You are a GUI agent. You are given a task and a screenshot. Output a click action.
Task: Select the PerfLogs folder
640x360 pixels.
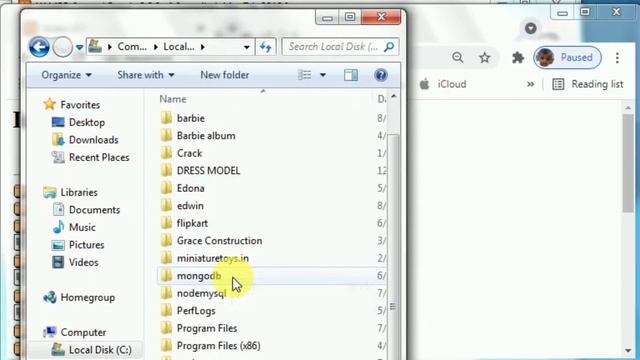(x=196, y=311)
